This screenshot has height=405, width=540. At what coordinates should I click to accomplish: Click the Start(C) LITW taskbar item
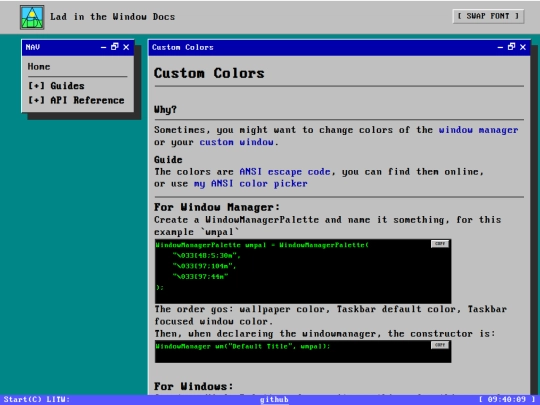coord(37,399)
